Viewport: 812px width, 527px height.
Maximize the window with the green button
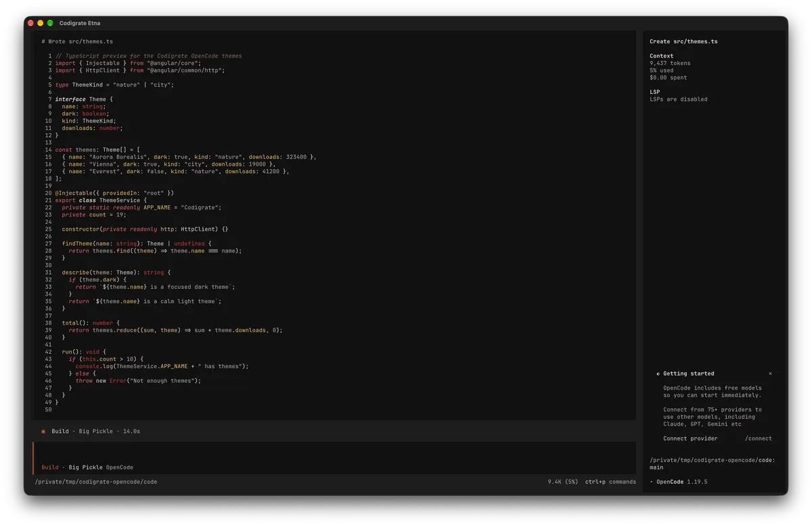pos(50,23)
